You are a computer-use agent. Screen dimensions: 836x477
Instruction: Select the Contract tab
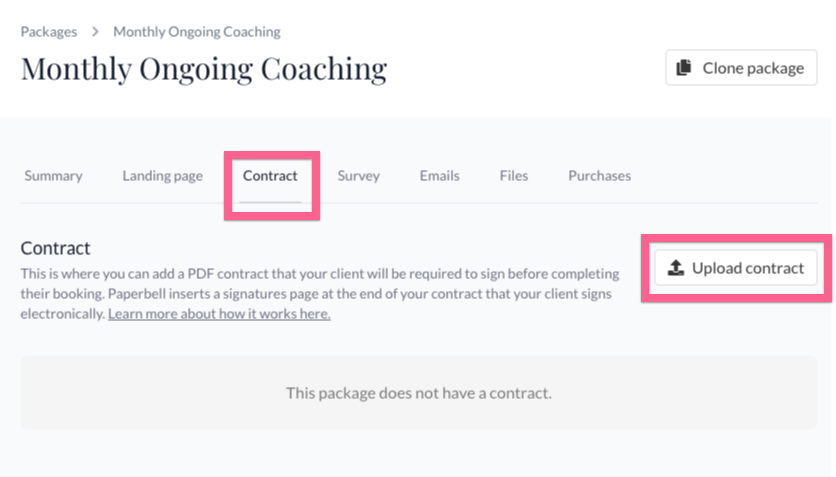tap(270, 176)
